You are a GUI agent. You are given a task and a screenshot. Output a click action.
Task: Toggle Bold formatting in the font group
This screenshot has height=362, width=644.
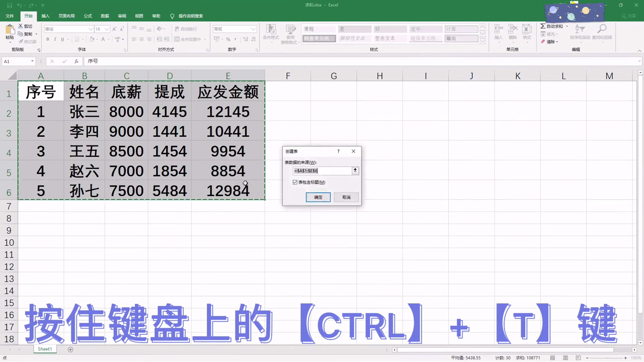click(48, 39)
